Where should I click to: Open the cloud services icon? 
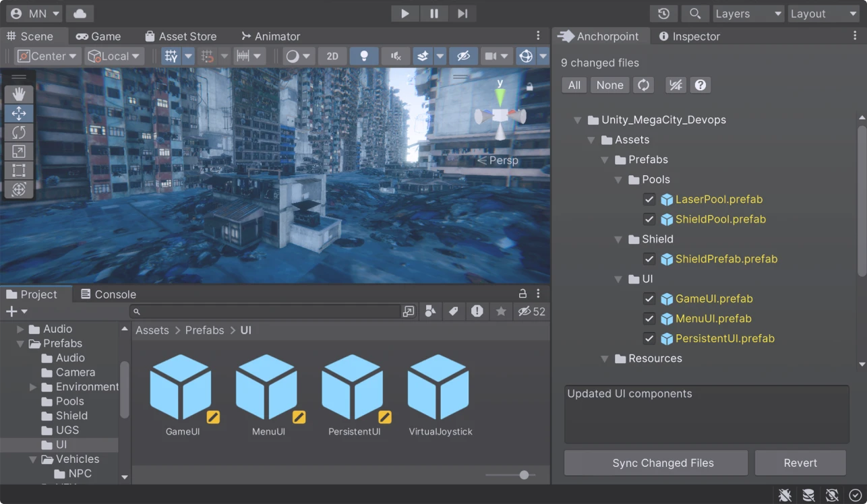coord(80,13)
